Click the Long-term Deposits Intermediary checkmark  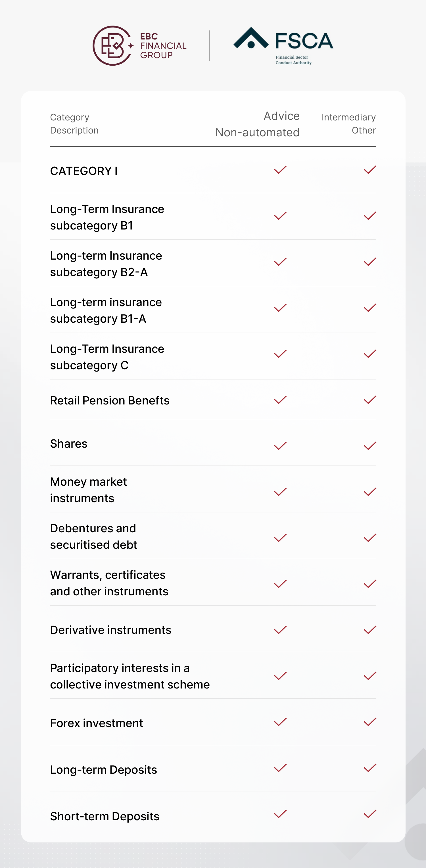click(370, 768)
